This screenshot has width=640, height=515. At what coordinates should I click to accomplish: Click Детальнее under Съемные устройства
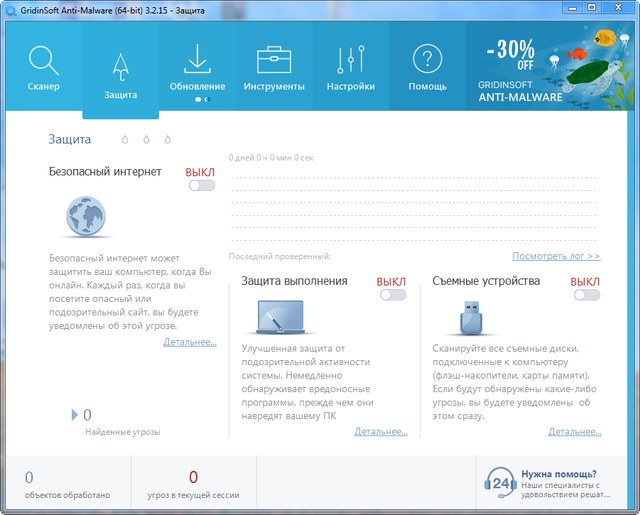pos(574,432)
